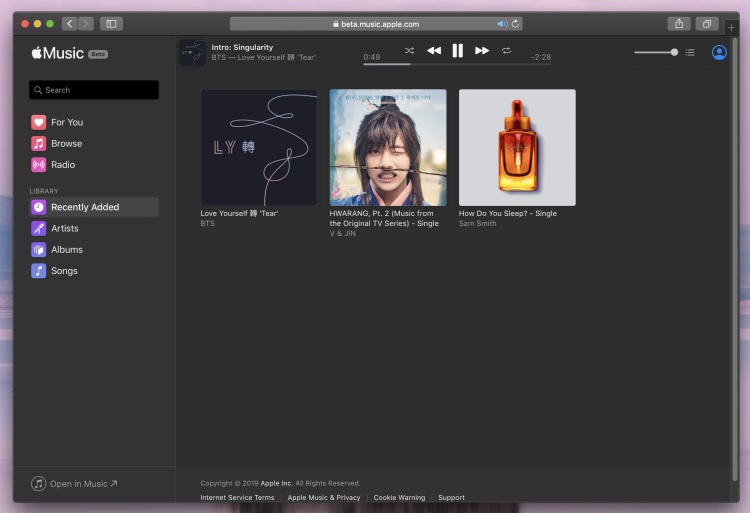Open Songs in the library
This screenshot has height=513, width=750.
point(94,271)
